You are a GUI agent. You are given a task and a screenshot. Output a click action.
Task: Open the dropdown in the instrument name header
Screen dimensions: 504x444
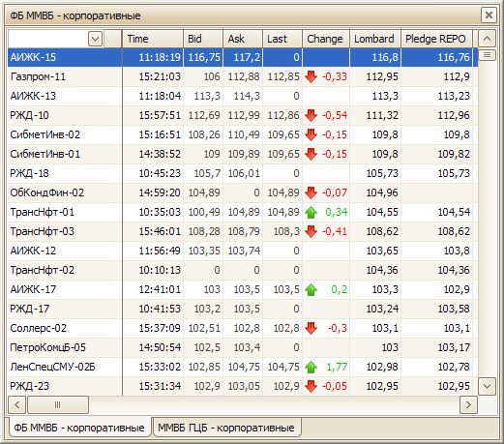(95, 39)
